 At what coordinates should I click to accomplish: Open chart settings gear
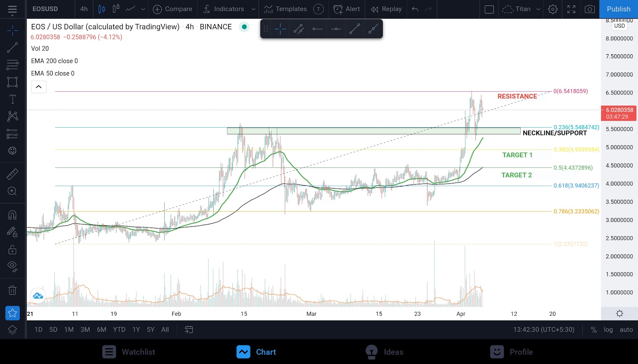pos(553,9)
